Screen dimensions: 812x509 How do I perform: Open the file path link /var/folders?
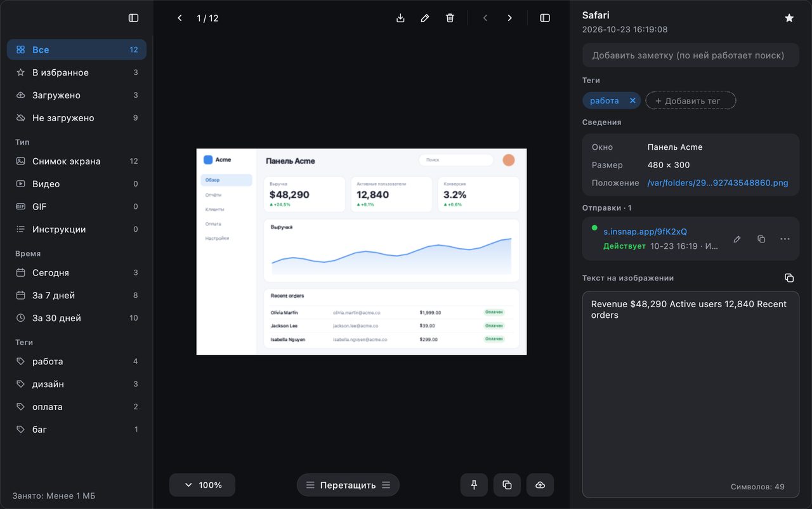pyautogui.click(x=717, y=183)
